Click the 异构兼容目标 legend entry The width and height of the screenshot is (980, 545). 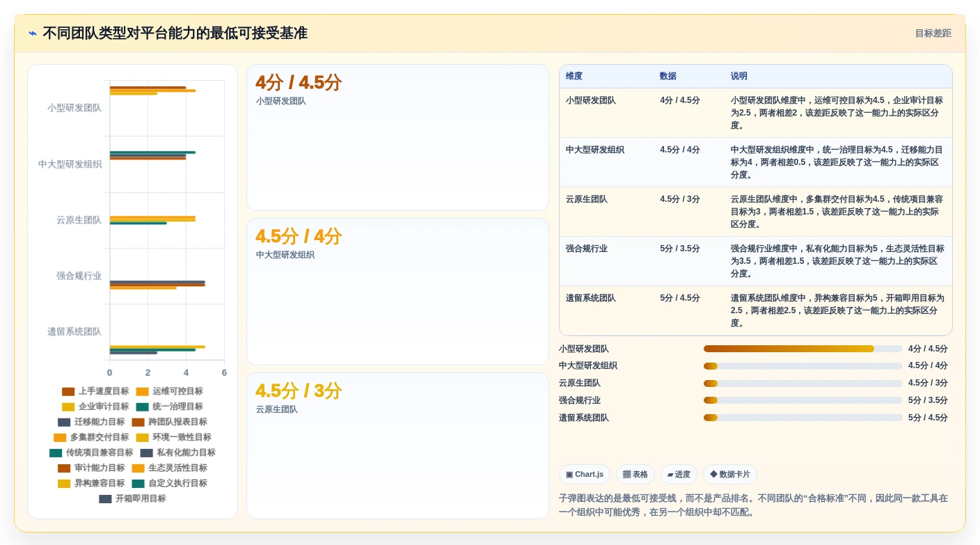click(x=91, y=483)
